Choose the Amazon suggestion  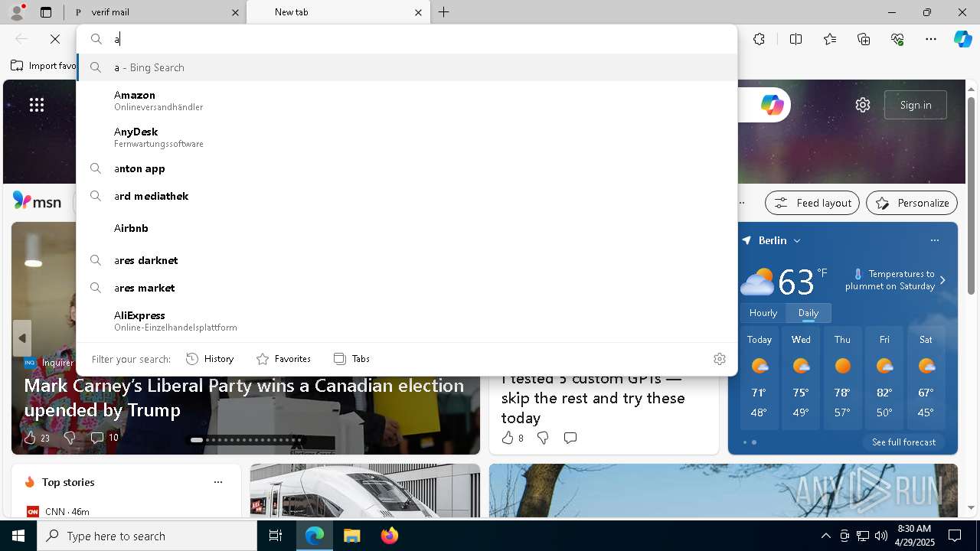click(407, 100)
